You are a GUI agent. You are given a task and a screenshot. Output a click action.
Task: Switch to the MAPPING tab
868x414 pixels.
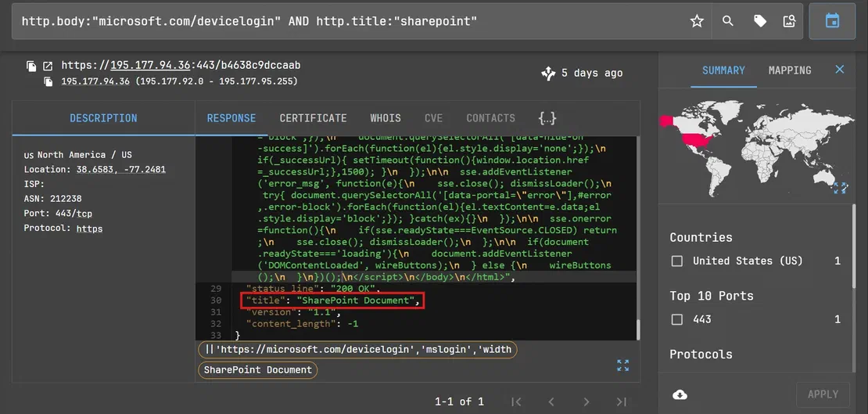tap(790, 70)
